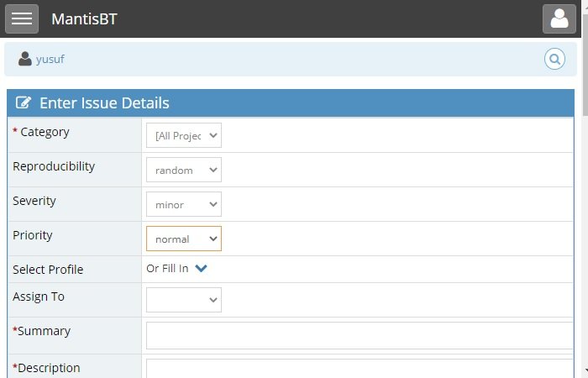Open the Reproducibility dropdown showing random
The width and height of the screenshot is (588, 378).
pos(184,170)
